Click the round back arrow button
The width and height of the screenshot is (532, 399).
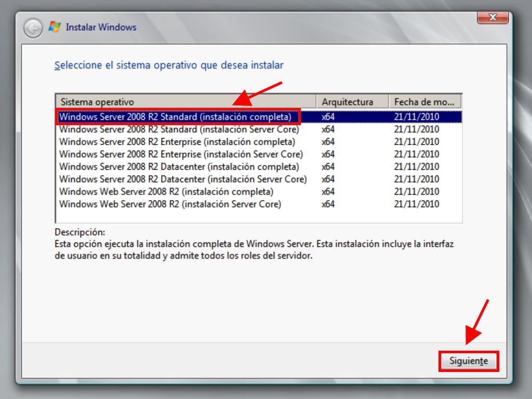point(33,28)
